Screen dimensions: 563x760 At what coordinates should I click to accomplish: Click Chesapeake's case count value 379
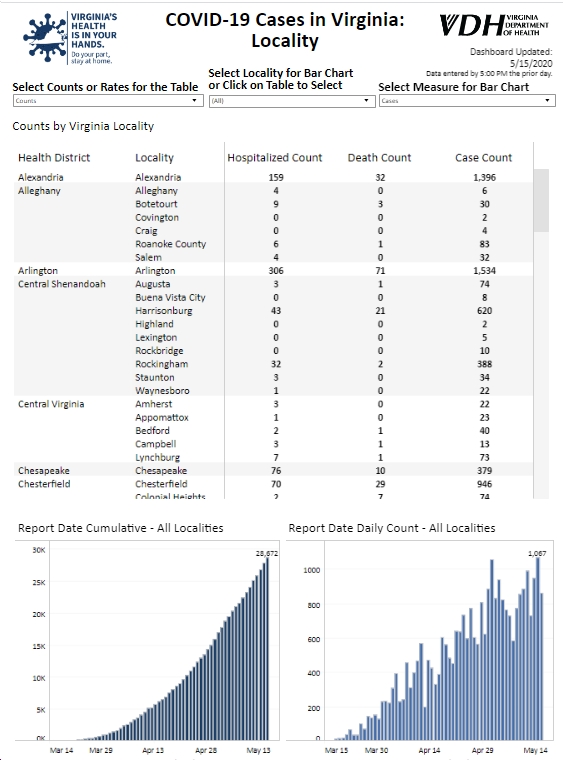[485, 471]
